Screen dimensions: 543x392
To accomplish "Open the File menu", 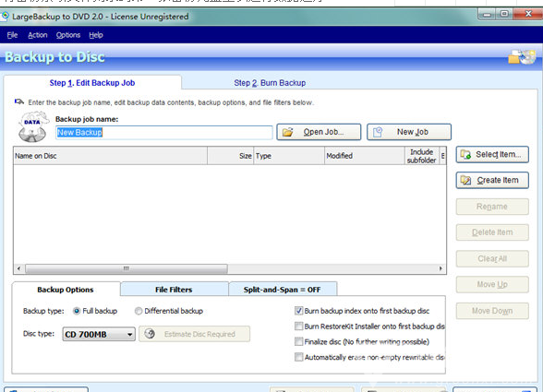I will (13, 35).
